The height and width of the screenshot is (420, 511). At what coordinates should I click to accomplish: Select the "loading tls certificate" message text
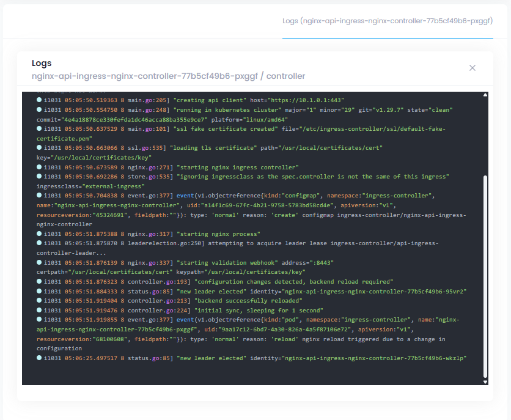(x=213, y=148)
